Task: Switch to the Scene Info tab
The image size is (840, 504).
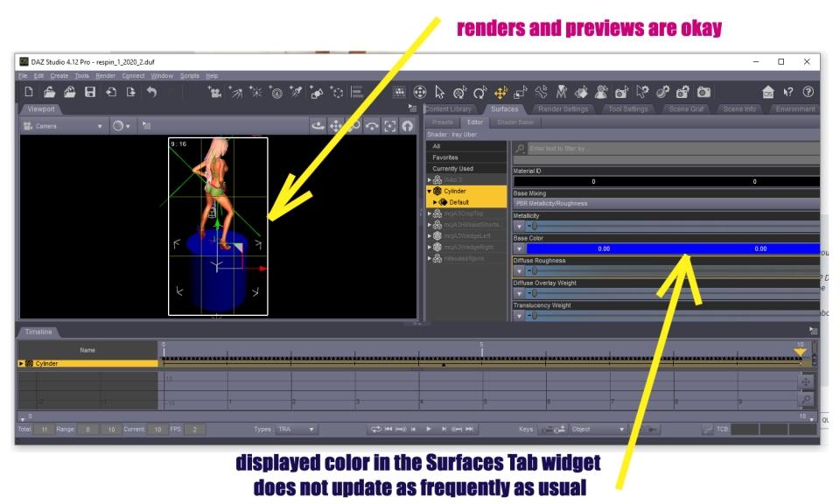Action: pos(739,109)
